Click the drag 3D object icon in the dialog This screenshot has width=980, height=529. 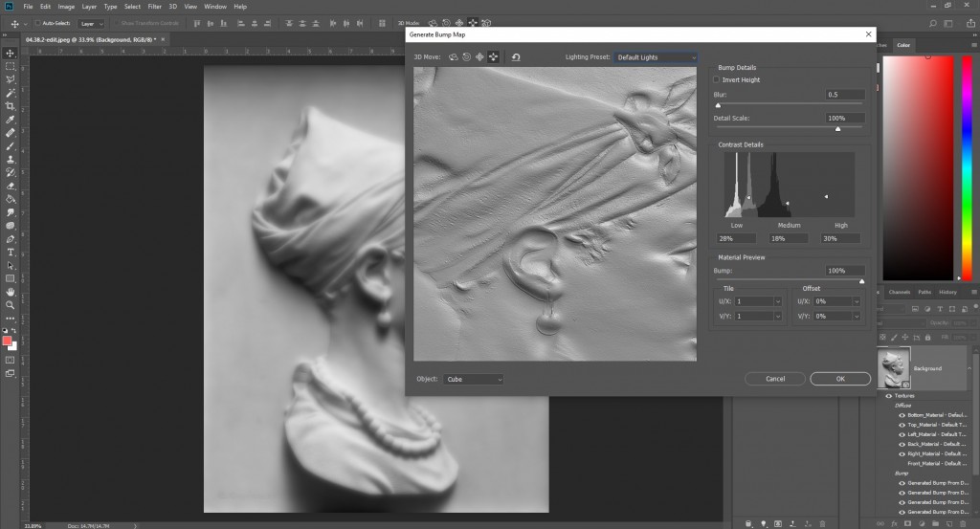(x=479, y=56)
